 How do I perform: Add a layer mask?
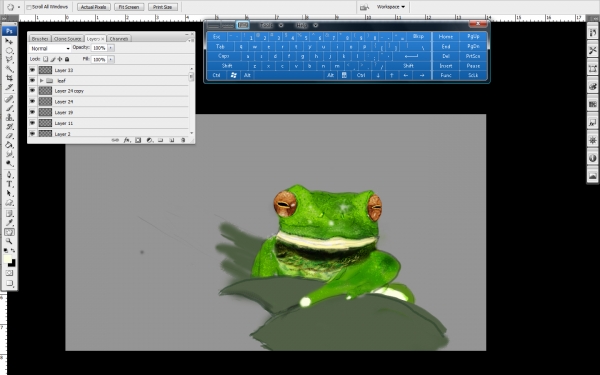click(138, 140)
